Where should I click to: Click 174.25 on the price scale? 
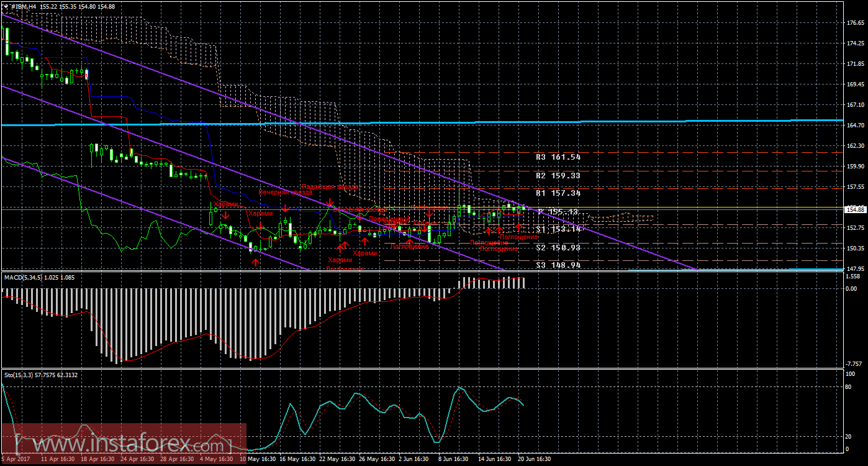(856, 43)
